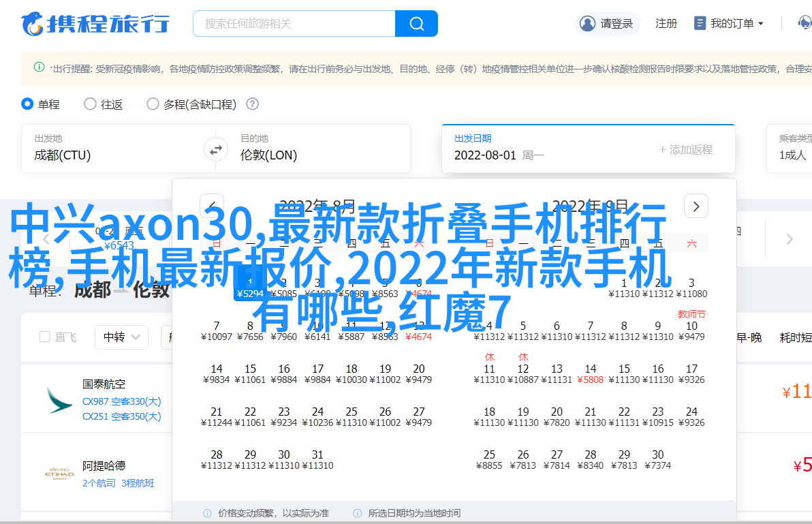812x524 pixels.
Task: Select round-trip 往返 radio button
Action: (90, 104)
